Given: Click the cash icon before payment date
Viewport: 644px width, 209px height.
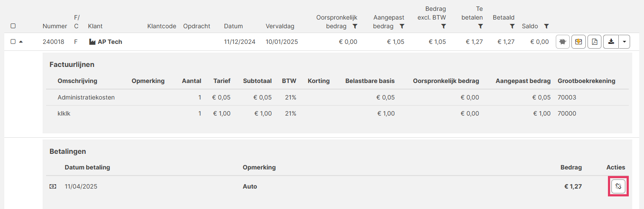Looking at the screenshot, I should 53,186.
